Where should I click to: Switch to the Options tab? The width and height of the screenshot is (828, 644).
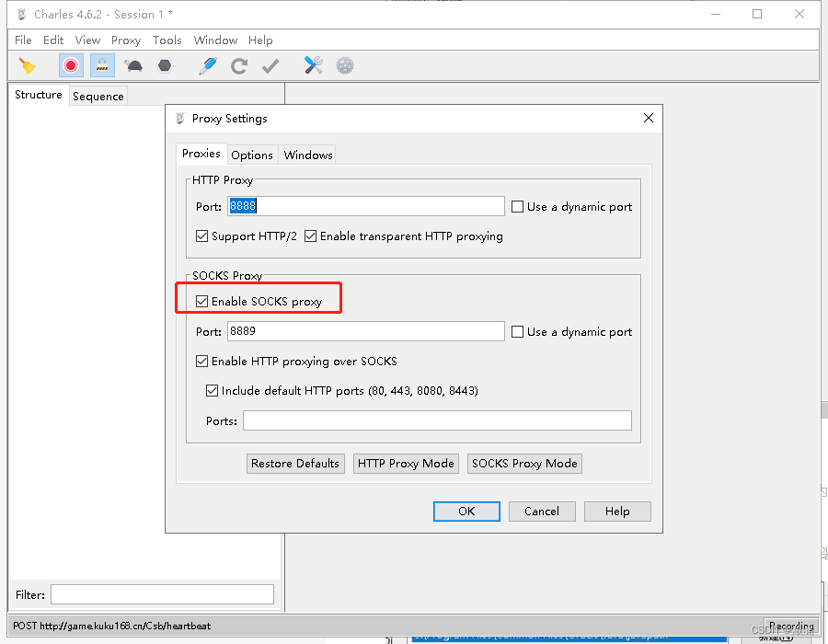[x=252, y=155]
